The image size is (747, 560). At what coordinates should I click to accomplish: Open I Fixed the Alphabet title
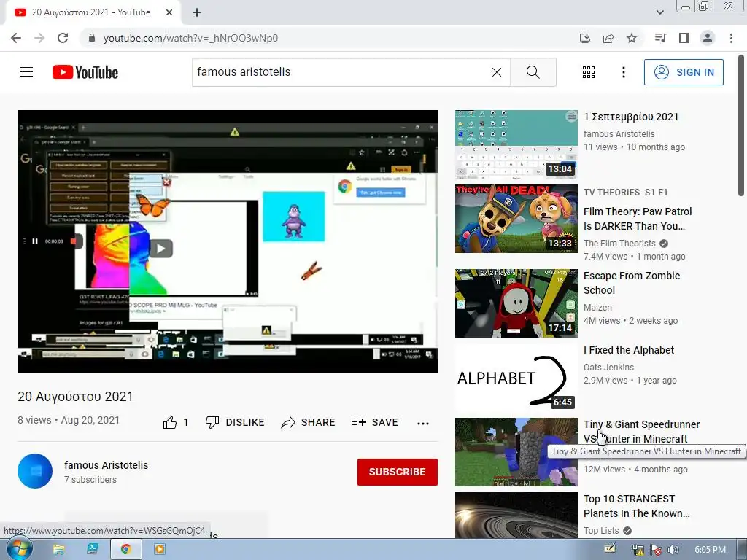(x=629, y=350)
